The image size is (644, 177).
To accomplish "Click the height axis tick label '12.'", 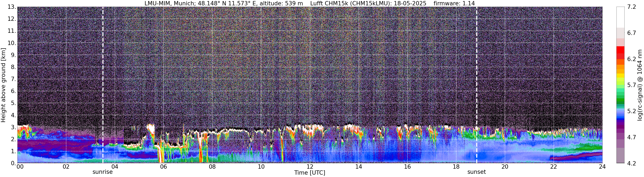I will (12, 19).
